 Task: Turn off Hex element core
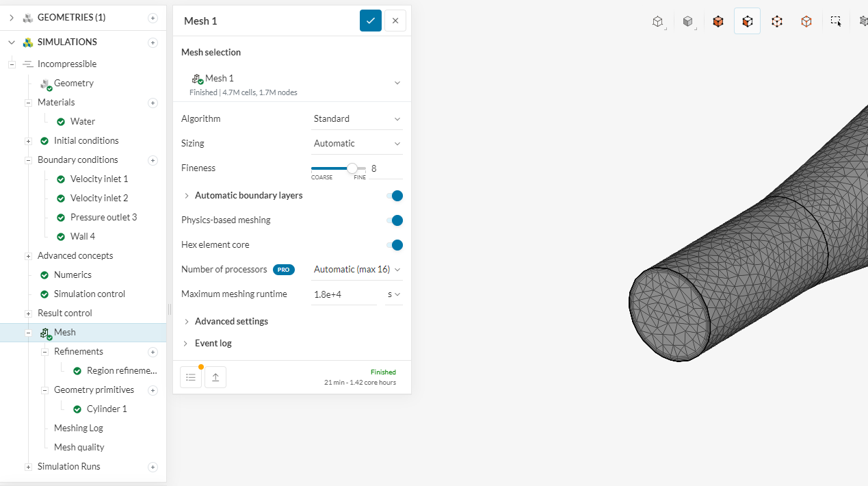[x=395, y=244]
